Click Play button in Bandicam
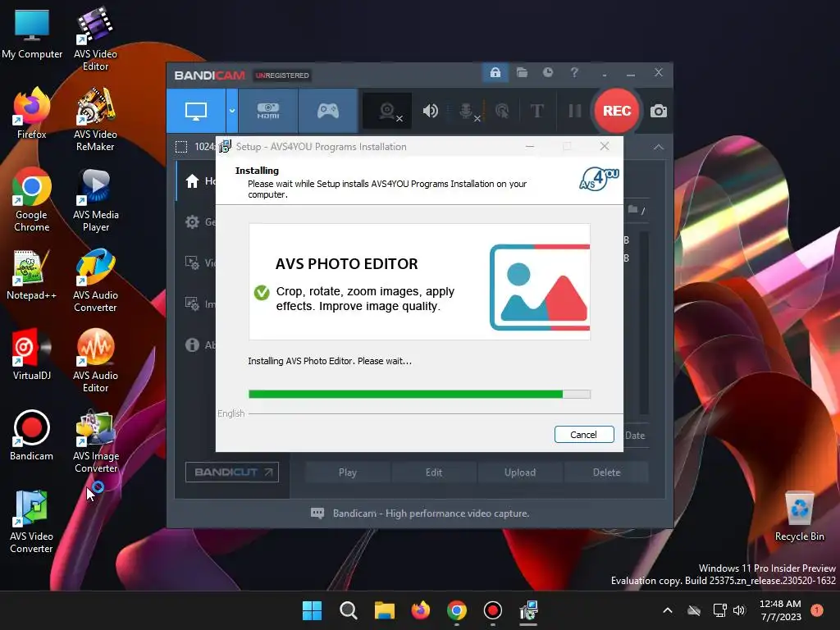The height and width of the screenshot is (630, 840). (x=348, y=472)
